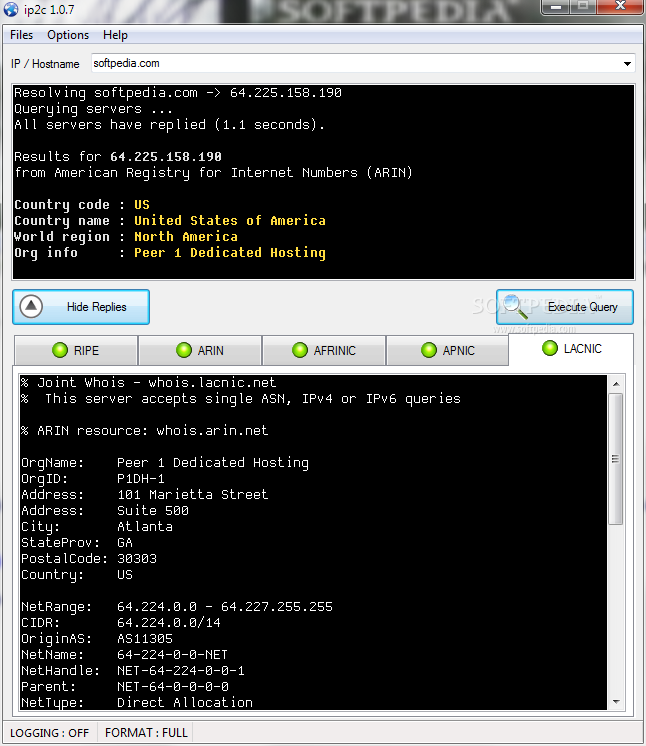Select the LACNIC tab
This screenshot has height=746, width=646.
[x=571, y=349]
